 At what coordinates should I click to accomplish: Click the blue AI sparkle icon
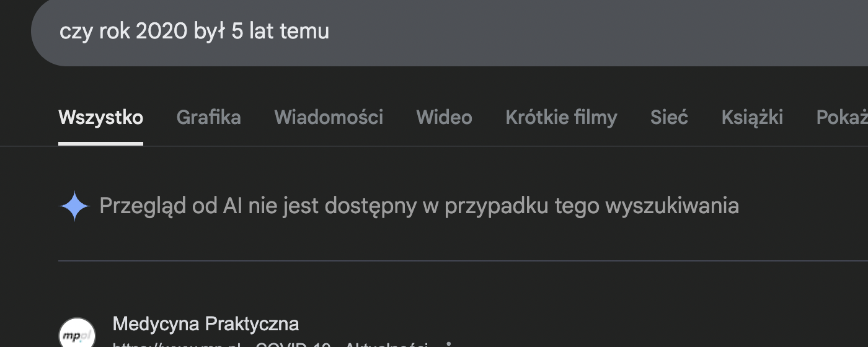click(75, 206)
